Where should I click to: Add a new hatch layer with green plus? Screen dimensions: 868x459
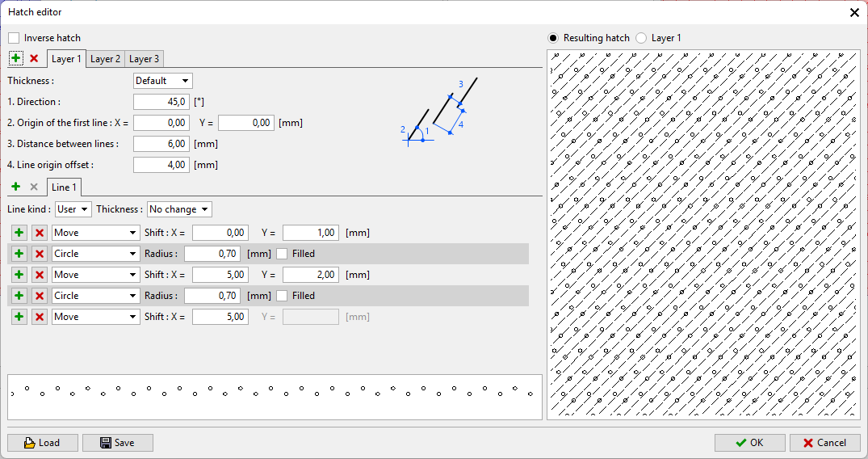[x=16, y=59]
